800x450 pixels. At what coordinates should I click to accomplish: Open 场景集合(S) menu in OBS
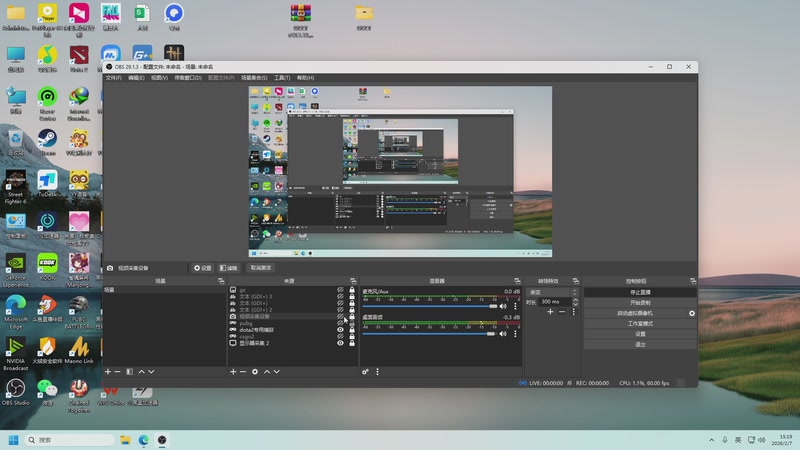point(254,78)
